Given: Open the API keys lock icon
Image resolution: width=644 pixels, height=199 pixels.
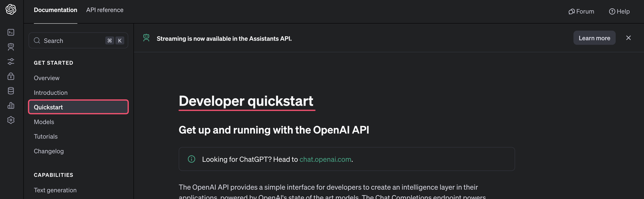Looking at the screenshot, I should click(11, 76).
